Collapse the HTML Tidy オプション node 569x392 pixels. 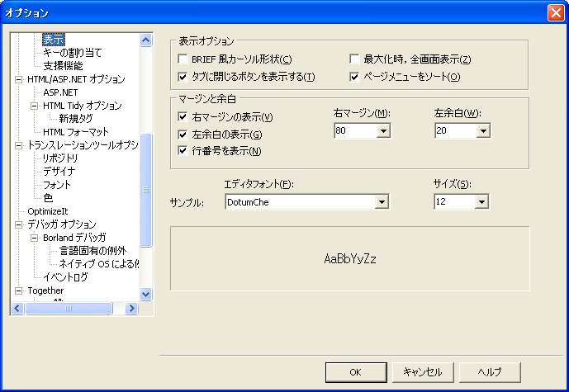[34, 106]
